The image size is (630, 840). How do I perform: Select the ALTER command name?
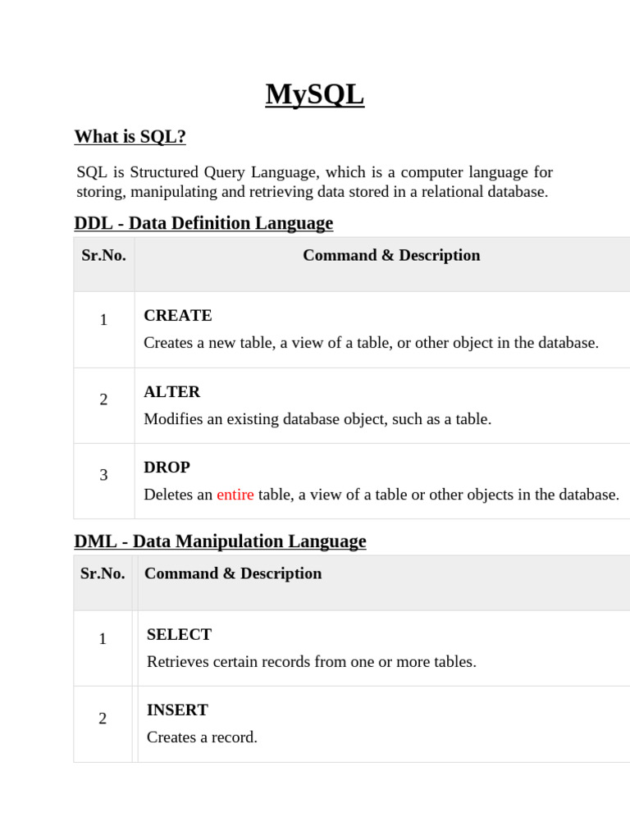click(x=171, y=392)
